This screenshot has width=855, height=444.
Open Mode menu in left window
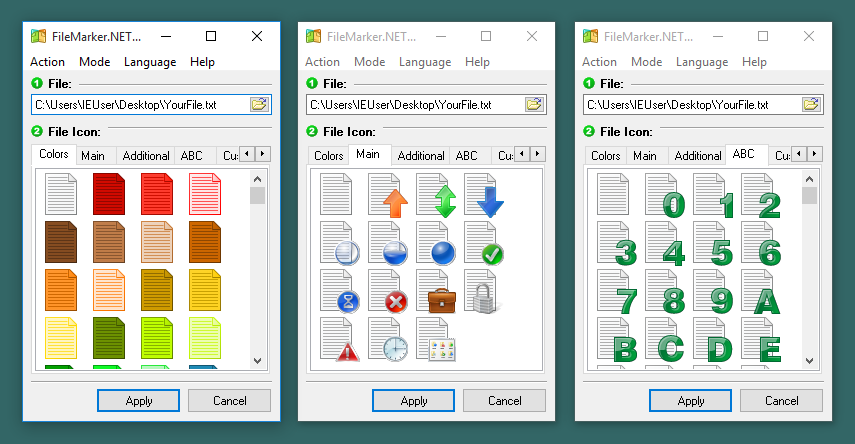tap(94, 62)
